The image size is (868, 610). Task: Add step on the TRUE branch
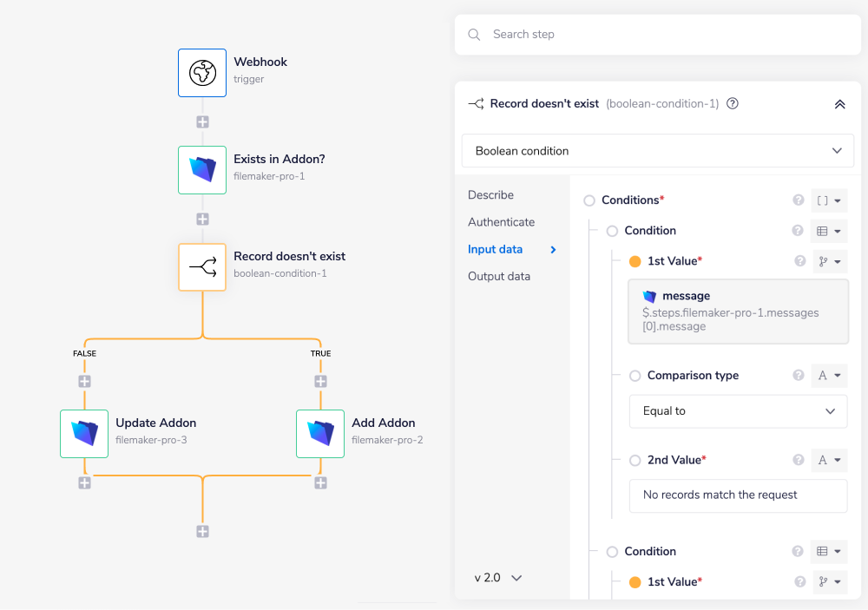(x=320, y=381)
